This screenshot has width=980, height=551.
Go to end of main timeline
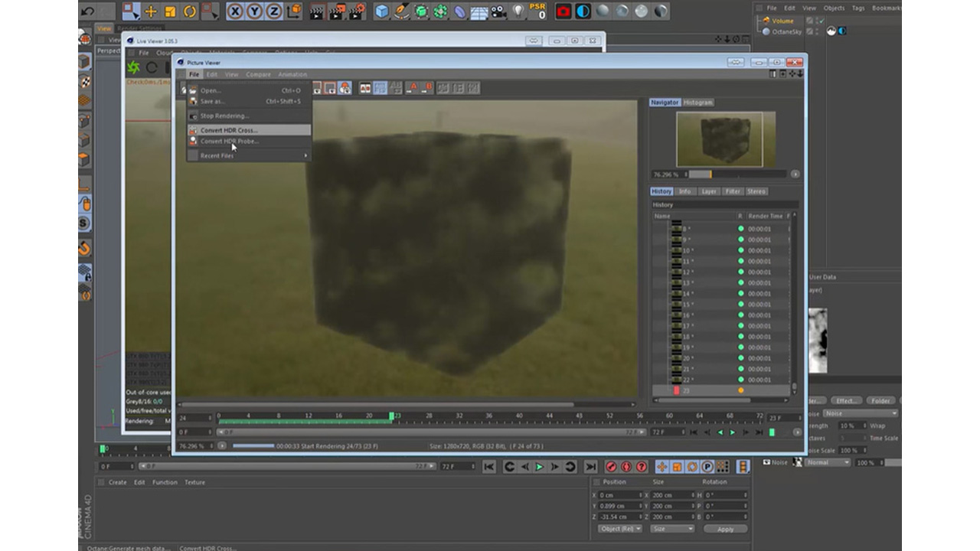pyautogui.click(x=590, y=467)
